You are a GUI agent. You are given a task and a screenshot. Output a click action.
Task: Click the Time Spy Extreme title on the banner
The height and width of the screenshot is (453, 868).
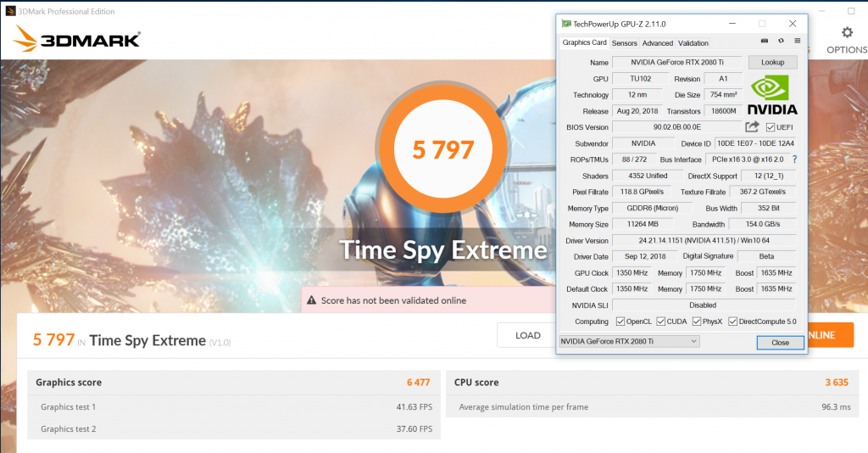(442, 249)
